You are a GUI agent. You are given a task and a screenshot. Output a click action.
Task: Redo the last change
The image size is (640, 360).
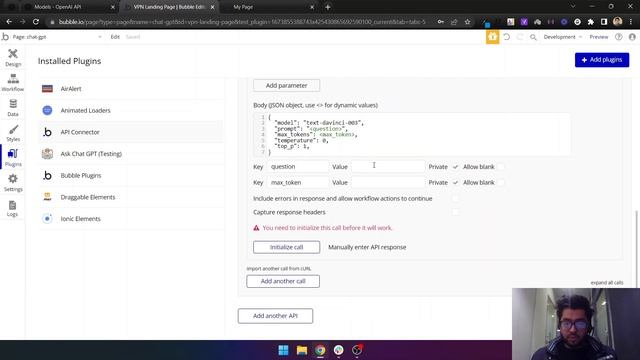[x=520, y=37]
